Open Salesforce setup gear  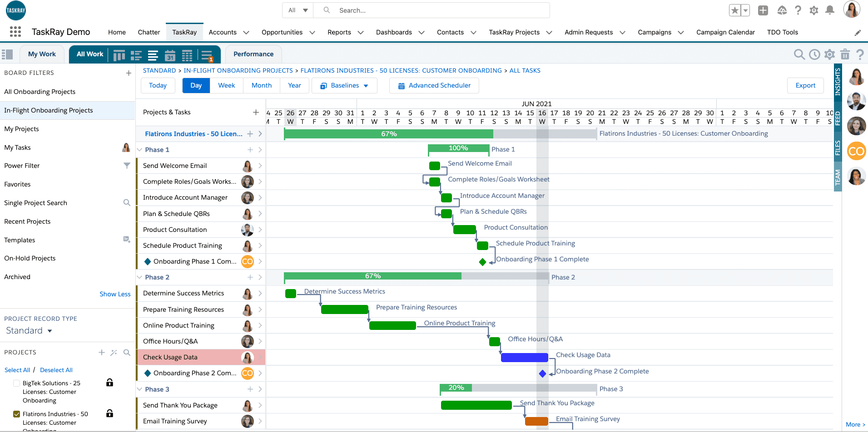[x=814, y=10]
